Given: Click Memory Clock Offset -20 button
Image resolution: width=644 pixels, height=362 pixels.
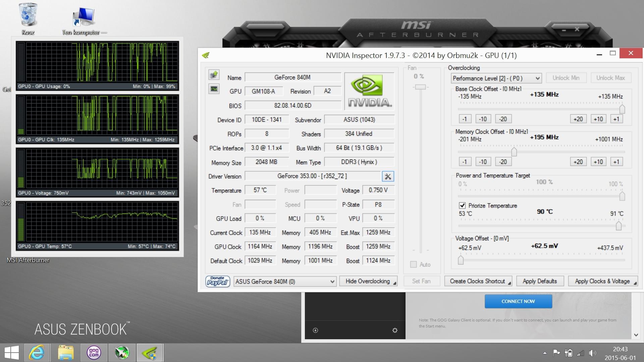Looking at the screenshot, I should pos(503,162).
